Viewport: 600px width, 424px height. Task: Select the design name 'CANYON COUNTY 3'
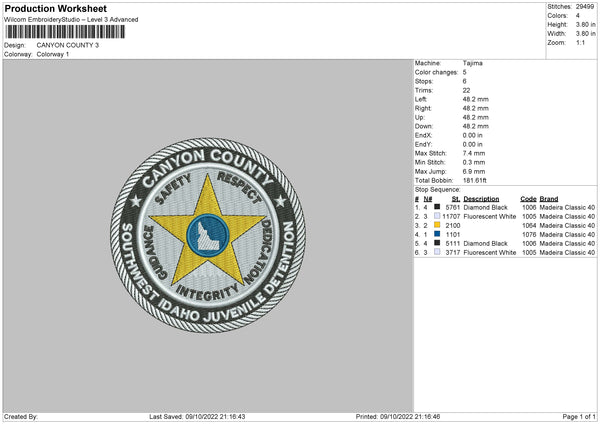(68, 45)
